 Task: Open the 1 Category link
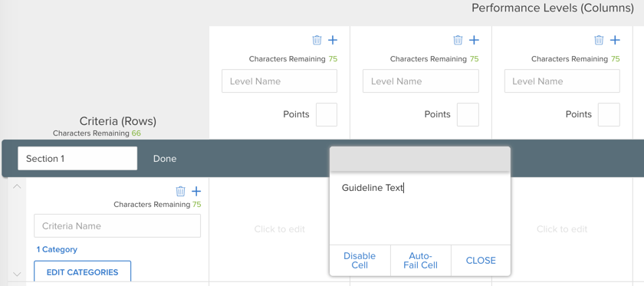click(x=57, y=249)
